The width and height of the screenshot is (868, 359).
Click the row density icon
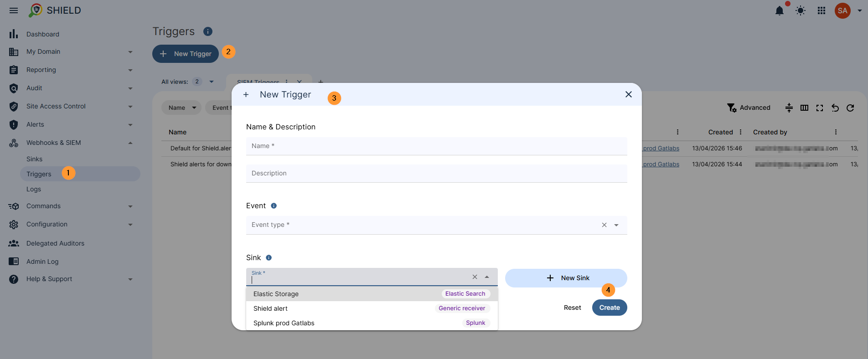(789, 108)
